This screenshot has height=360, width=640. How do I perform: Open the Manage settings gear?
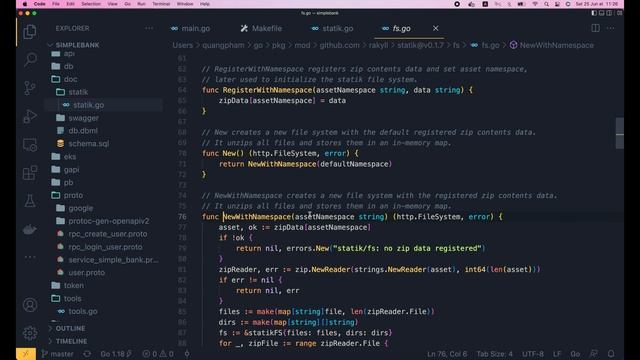point(30,333)
